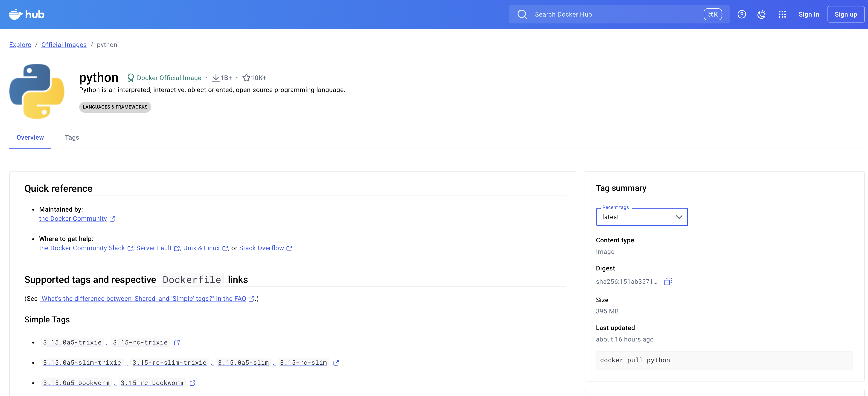Click 'about 16 hours ago' text
Screen dimensions: 868x396
coord(625,339)
